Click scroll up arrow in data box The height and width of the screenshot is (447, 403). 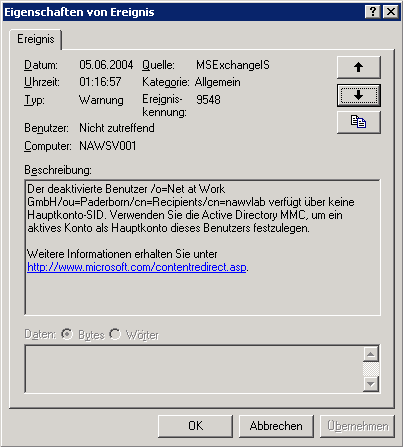coord(371,354)
